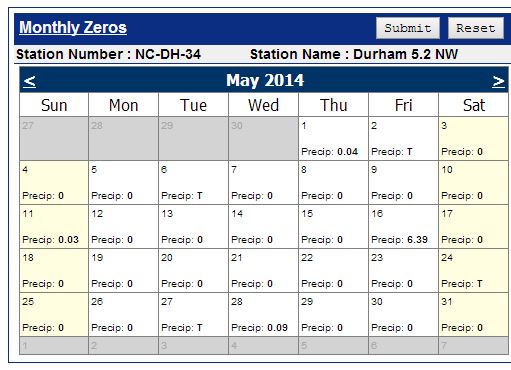Select the May 19 Monday cell
This screenshot has height=370, width=511.
point(123,271)
